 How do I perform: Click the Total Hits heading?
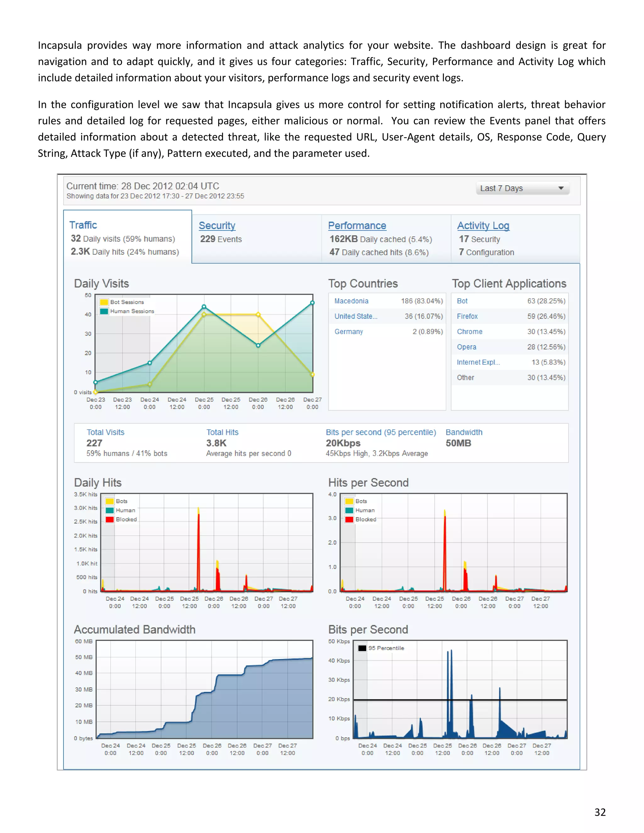pyautogui.click(x=222, y=432)
